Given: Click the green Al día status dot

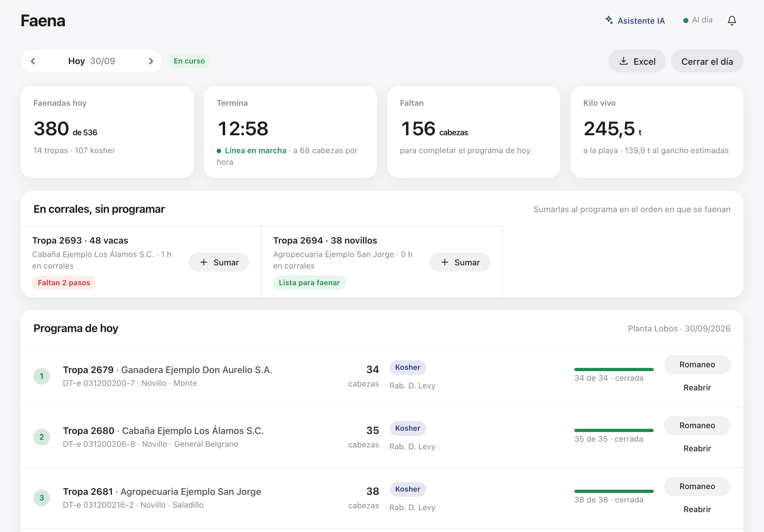Looking at the screenshot, I should pos(685,21).
